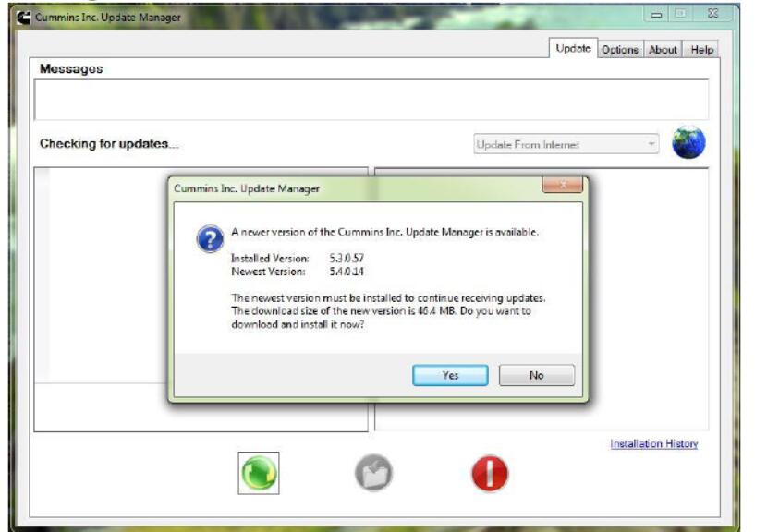
Task: Close the update prompt dialog
Action: (563, 185)
